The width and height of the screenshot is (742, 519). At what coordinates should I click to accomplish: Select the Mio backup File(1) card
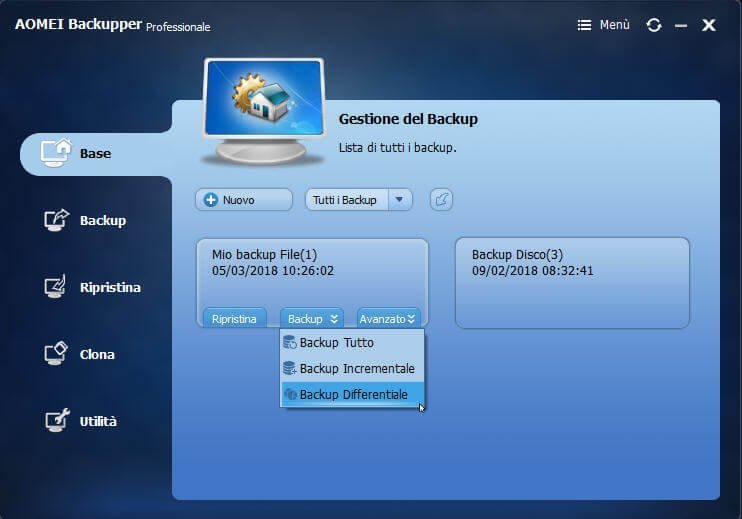point(312,283)
